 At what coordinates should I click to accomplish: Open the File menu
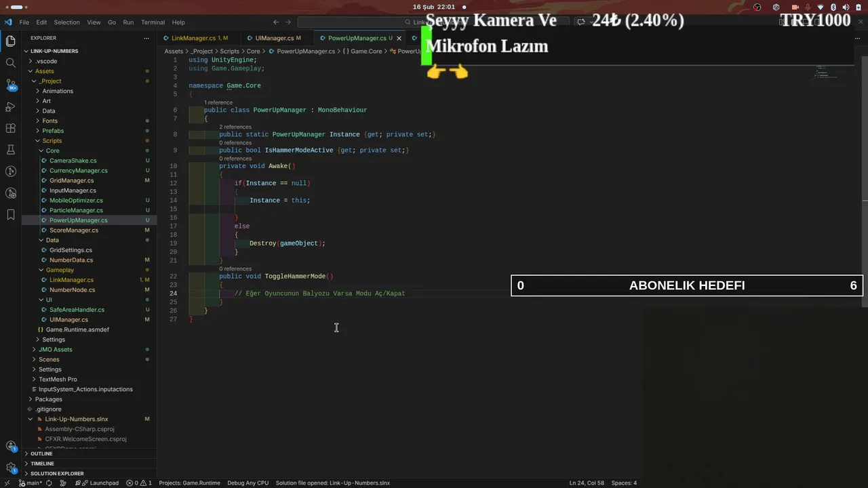point(24,22)
